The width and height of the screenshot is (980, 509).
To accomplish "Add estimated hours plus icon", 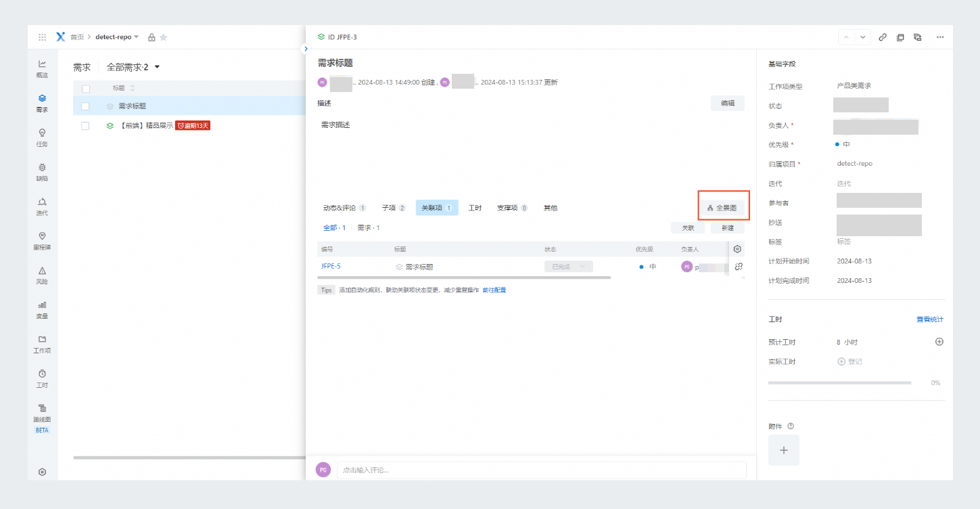I will click(x=939, y=342).
